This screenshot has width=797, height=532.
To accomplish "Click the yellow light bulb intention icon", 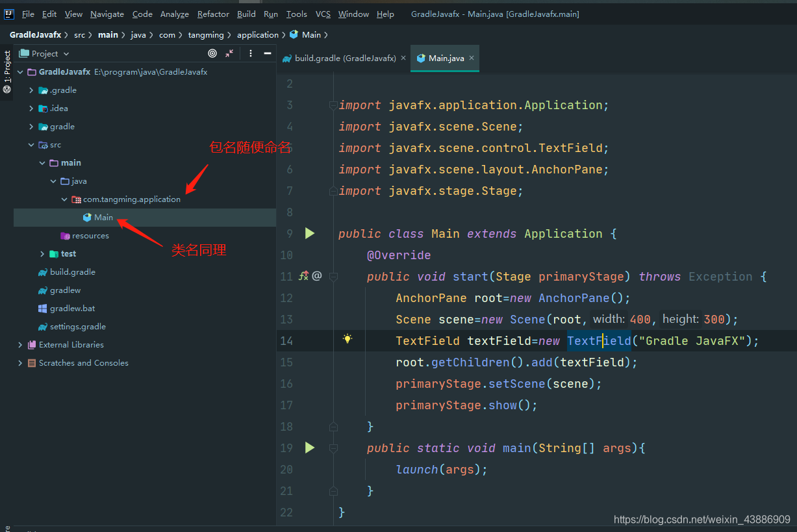I will pos(348,338).
